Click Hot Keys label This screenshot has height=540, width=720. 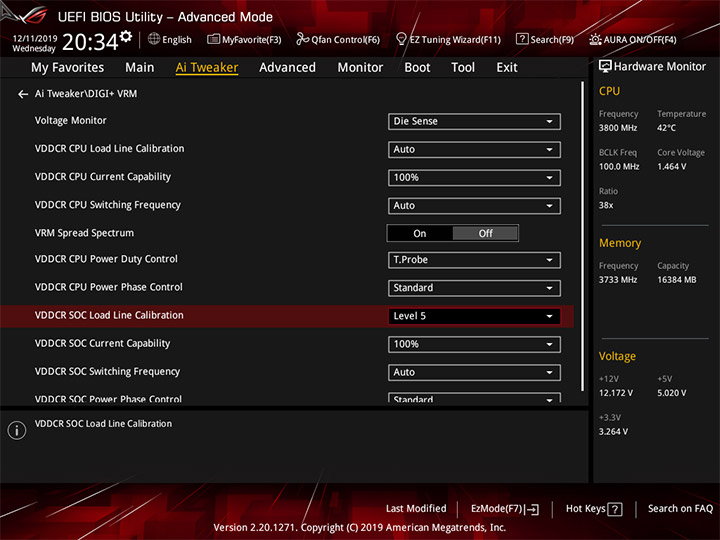click(x=585, y=509)
